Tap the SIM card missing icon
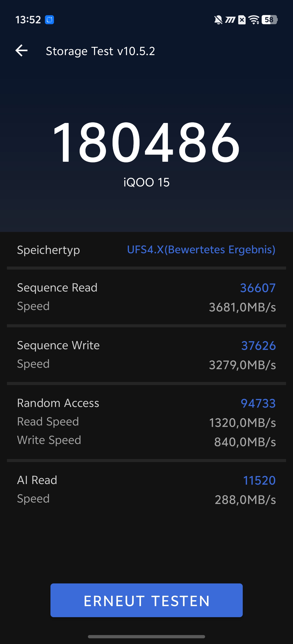This screenshot has height=644, width=293. 242,20
